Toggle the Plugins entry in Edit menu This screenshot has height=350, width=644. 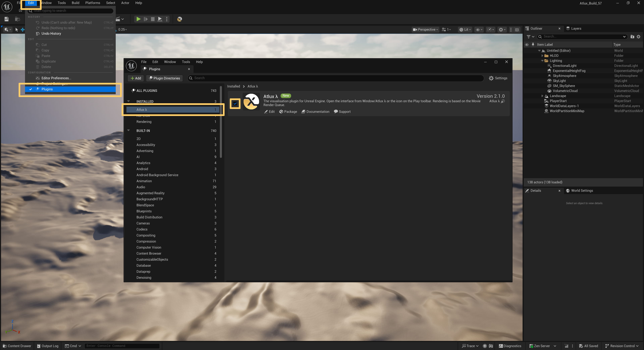[47, 89]
